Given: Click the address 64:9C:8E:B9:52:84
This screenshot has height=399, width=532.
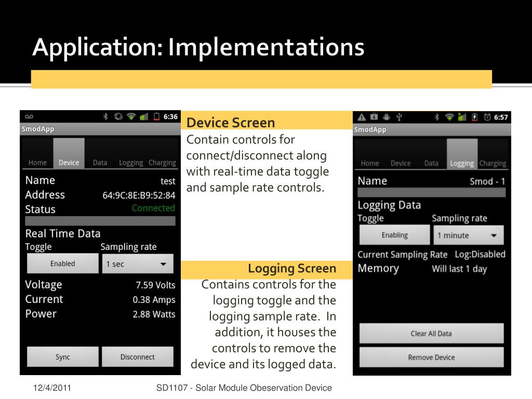Looking at the screenshot, I should coord(139,195).
